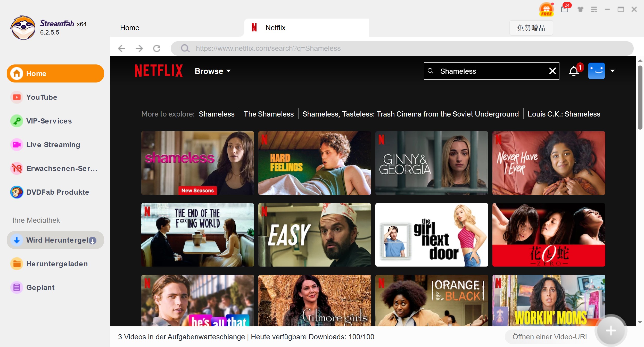Go back with the browser back arrow
Screen dimensions: 644x347
tap(122, 48)
